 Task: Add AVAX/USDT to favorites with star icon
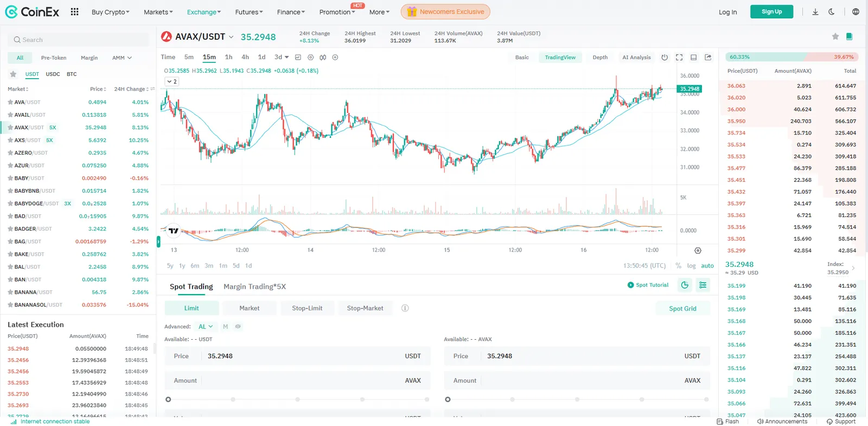(x=835, y=36)
